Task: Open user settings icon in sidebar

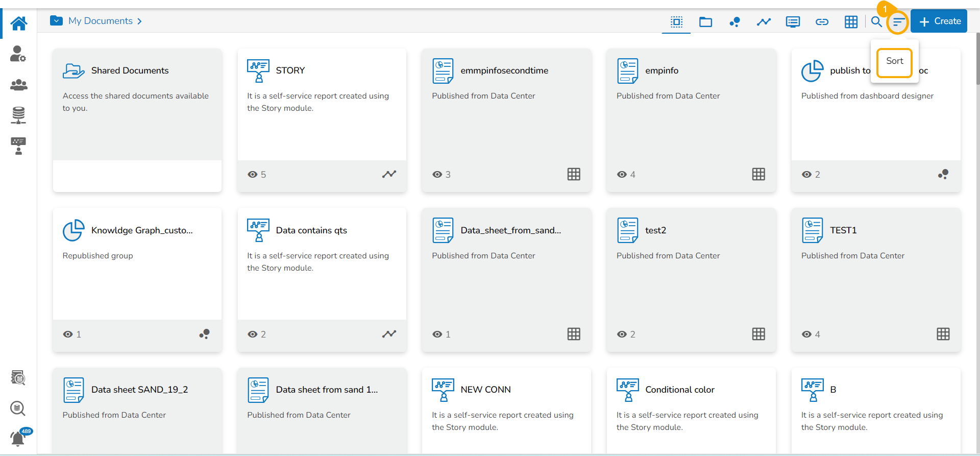Action: pos(18,54)
